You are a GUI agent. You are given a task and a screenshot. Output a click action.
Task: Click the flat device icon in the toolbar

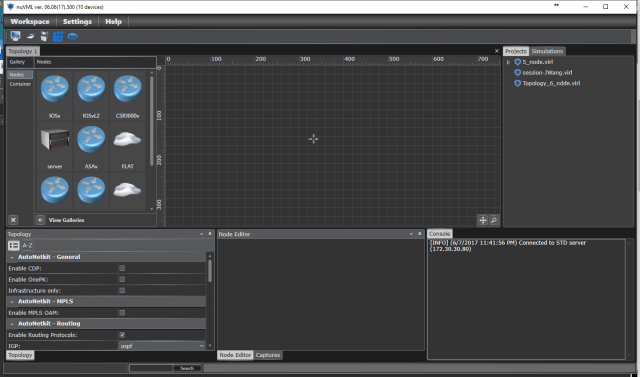30,36
